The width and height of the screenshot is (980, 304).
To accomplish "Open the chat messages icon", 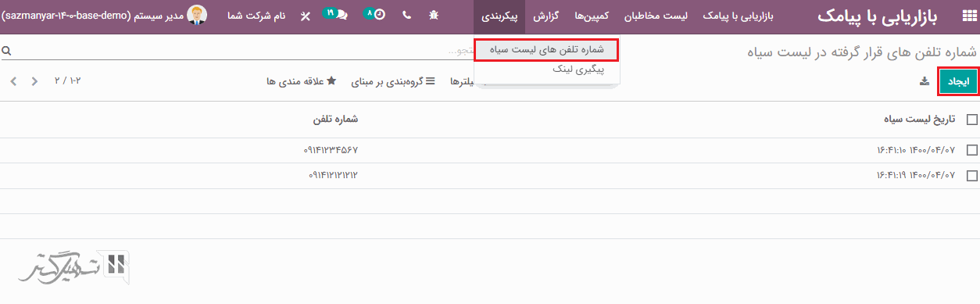I will click(334, 14).
